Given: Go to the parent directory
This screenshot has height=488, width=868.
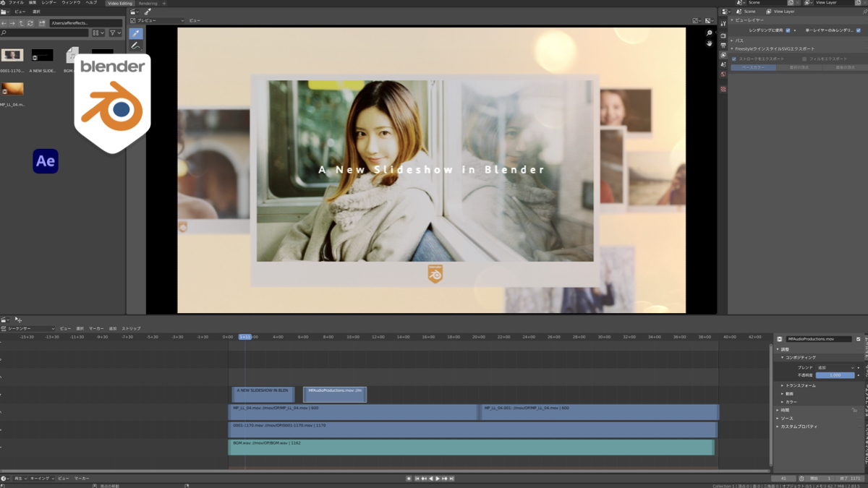Looking at the screenshot, I should pos(21,23).
